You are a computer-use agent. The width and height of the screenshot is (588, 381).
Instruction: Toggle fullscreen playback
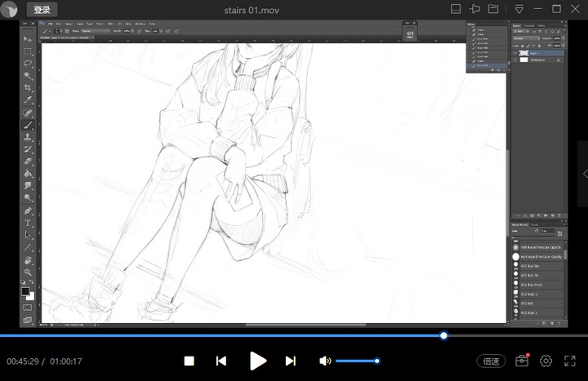click(570, 361)
